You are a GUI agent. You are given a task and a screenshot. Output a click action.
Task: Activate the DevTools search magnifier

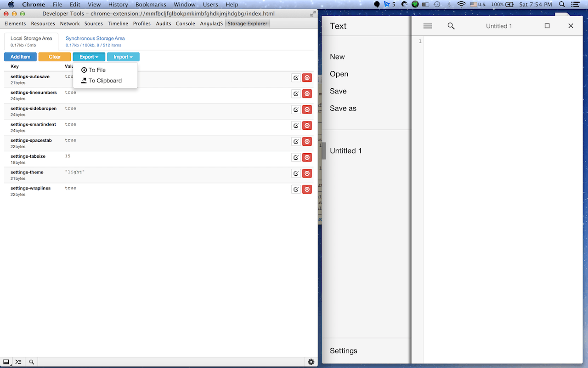(31, 362)
